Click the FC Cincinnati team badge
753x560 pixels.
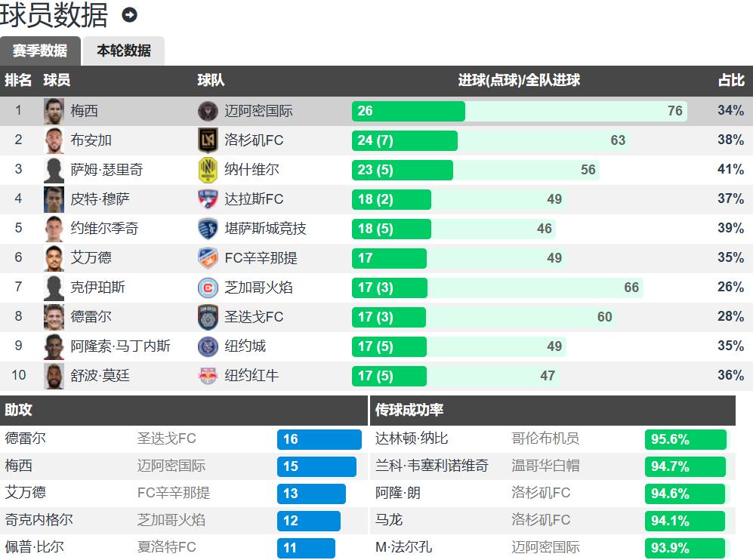208,258
